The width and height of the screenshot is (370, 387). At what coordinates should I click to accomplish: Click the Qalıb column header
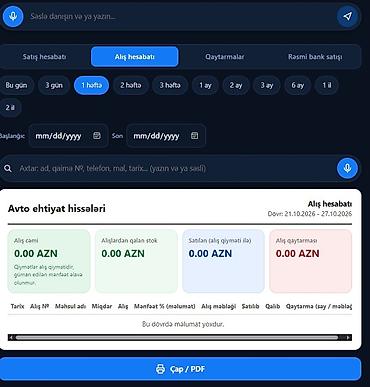[x=272, y=306]
